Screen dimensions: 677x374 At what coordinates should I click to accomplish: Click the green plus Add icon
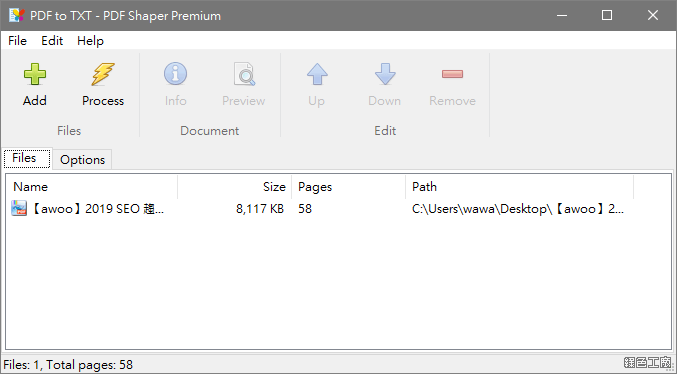pyautogui.click(x=35, y=74)
